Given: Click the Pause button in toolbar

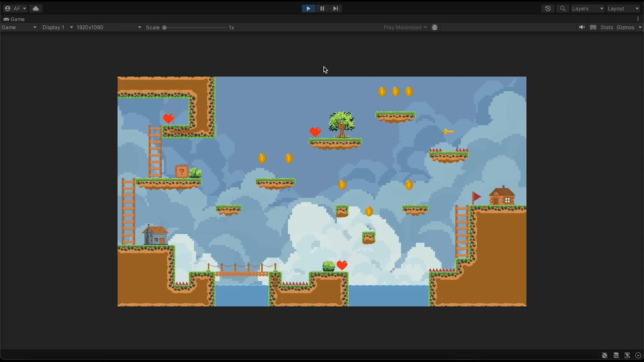Looking at the screenshot, I should point(322,8).
